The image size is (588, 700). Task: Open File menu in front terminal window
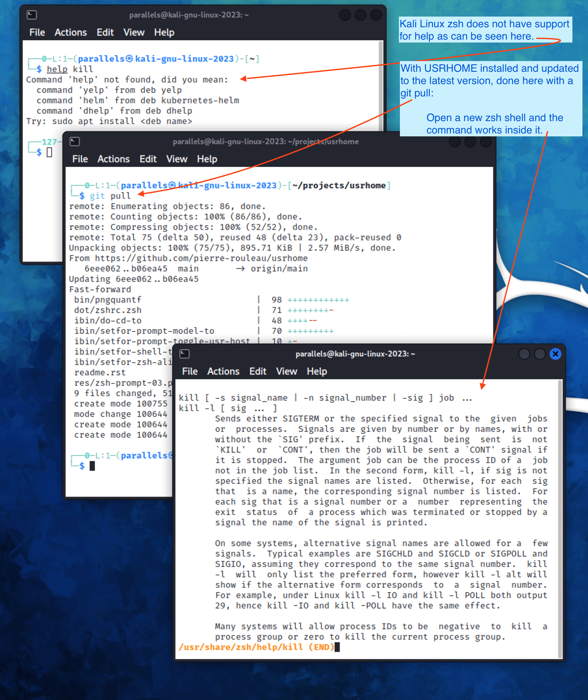[x=190, y=371]
